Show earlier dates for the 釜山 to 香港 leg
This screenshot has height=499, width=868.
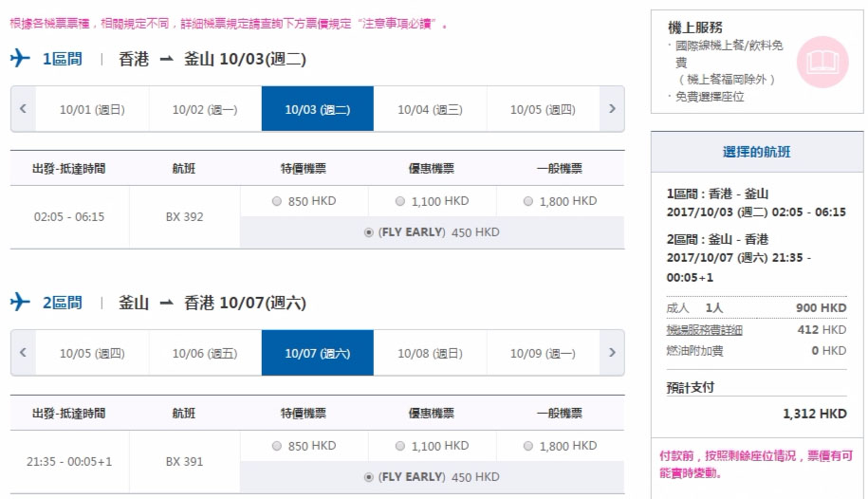coord(24,352)
